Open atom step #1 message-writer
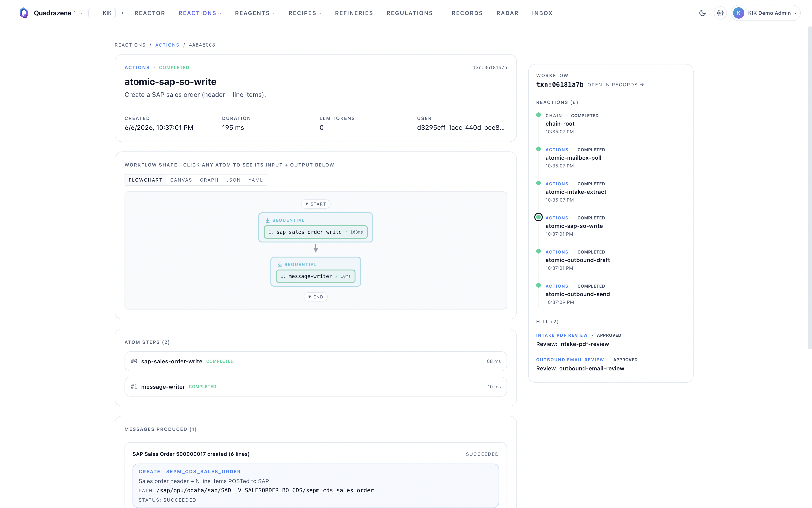Image resolution: width=812 pixels, height=508 pixels. [316, 387]
